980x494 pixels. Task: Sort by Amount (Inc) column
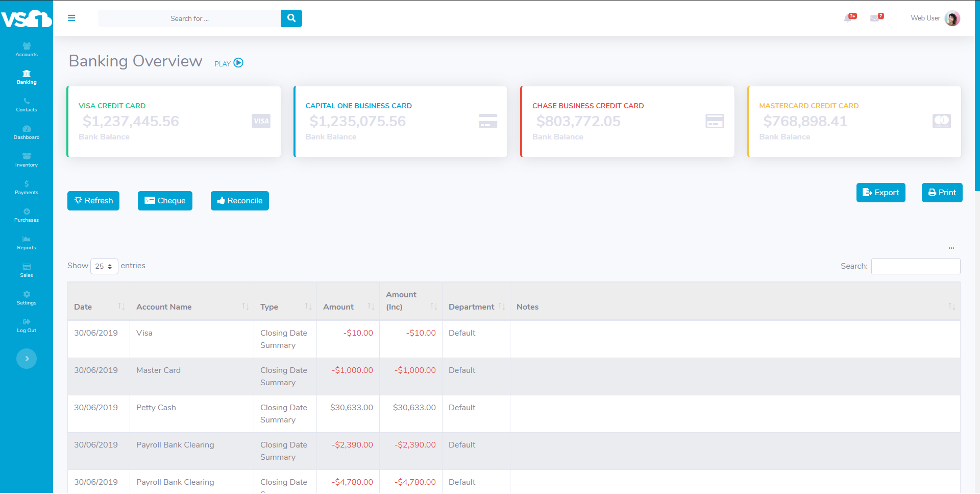(x=411, y=301)
